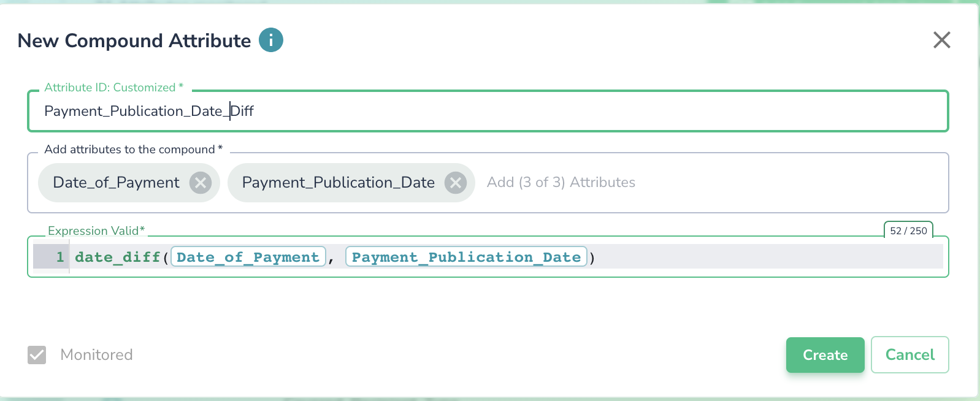Click the 52 / 250 character counter

908,231
